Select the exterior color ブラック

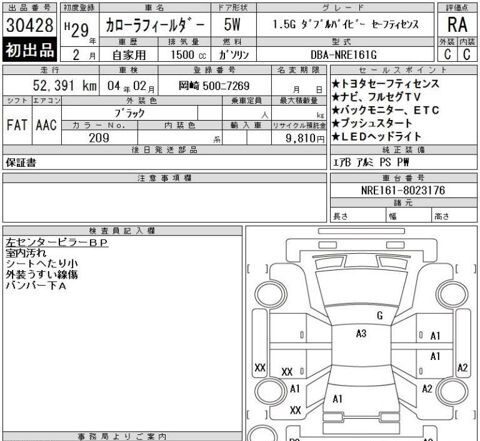tap(129, 113)
